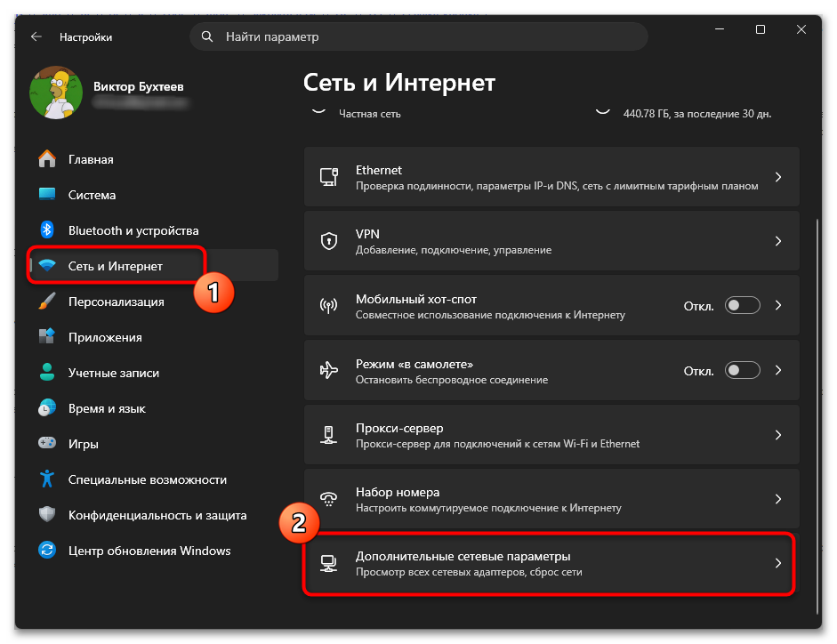The width and height of the screenshot is (837, 644).
Task: Open Конфиденциальность и защита in sidebar
Action: pos(154,515)
